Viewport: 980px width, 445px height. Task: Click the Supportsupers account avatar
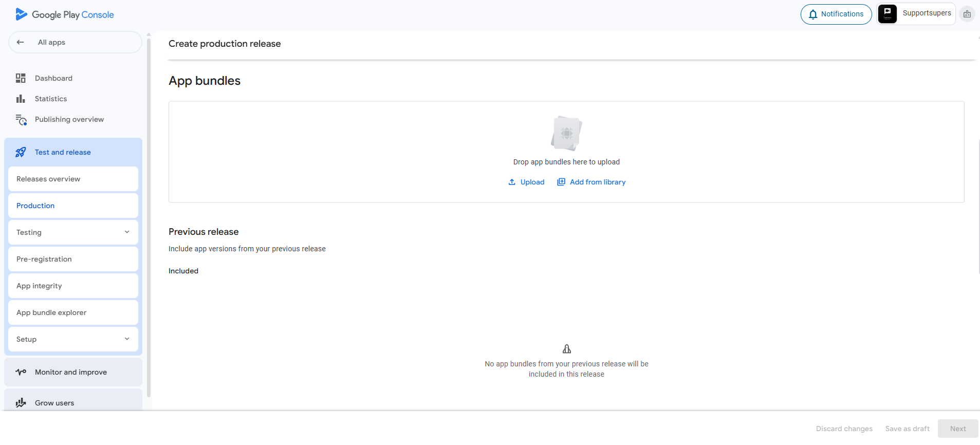[x=887, y=14]
